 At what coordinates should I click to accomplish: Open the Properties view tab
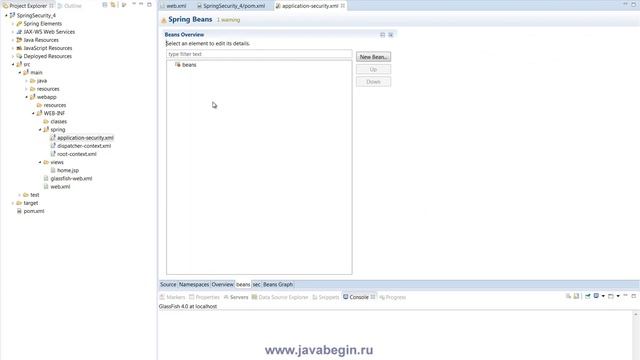tap(204, 297)
